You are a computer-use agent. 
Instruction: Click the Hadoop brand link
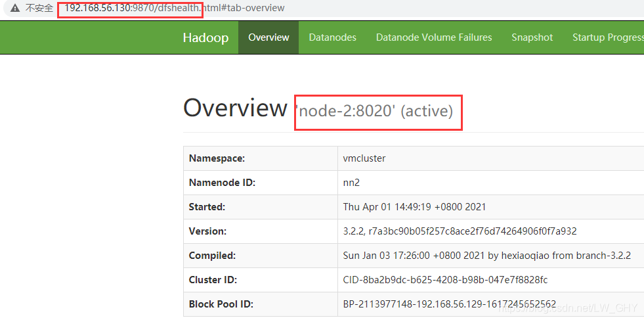205,37
